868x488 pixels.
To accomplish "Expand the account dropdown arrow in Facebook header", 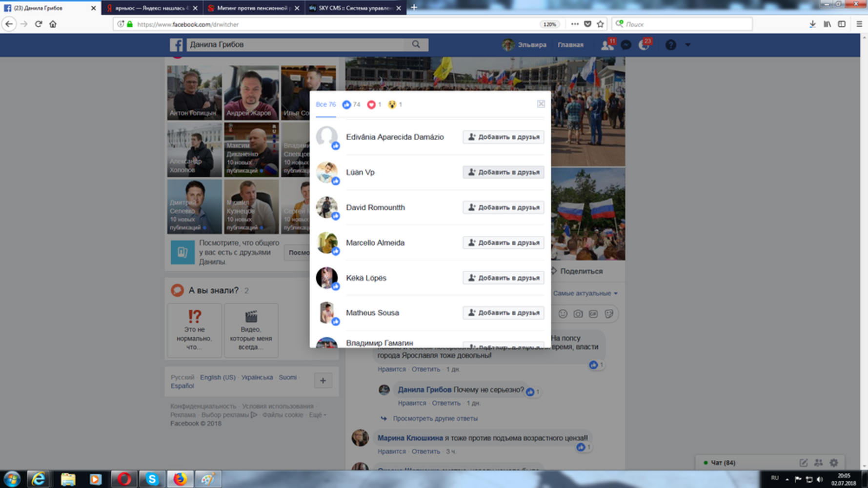I will [687, 45].
